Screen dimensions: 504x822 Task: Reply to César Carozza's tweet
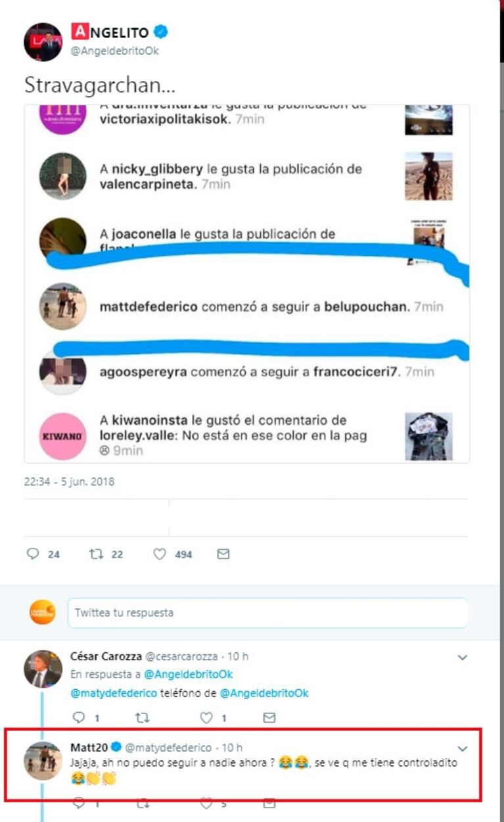78,717
